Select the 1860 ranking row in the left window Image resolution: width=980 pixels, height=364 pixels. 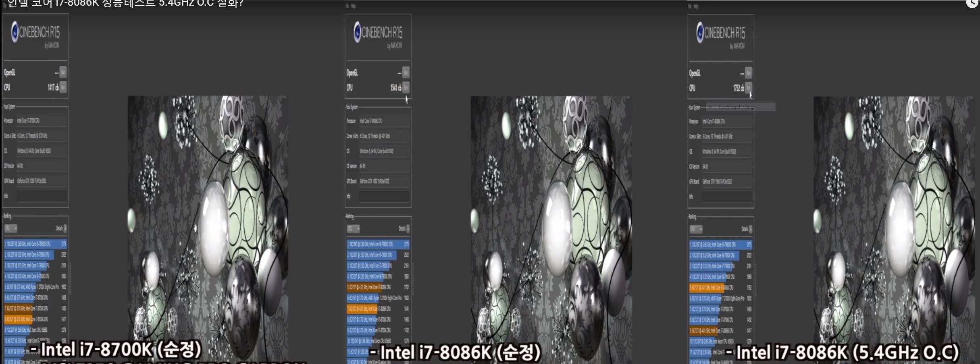pos(35,276)
